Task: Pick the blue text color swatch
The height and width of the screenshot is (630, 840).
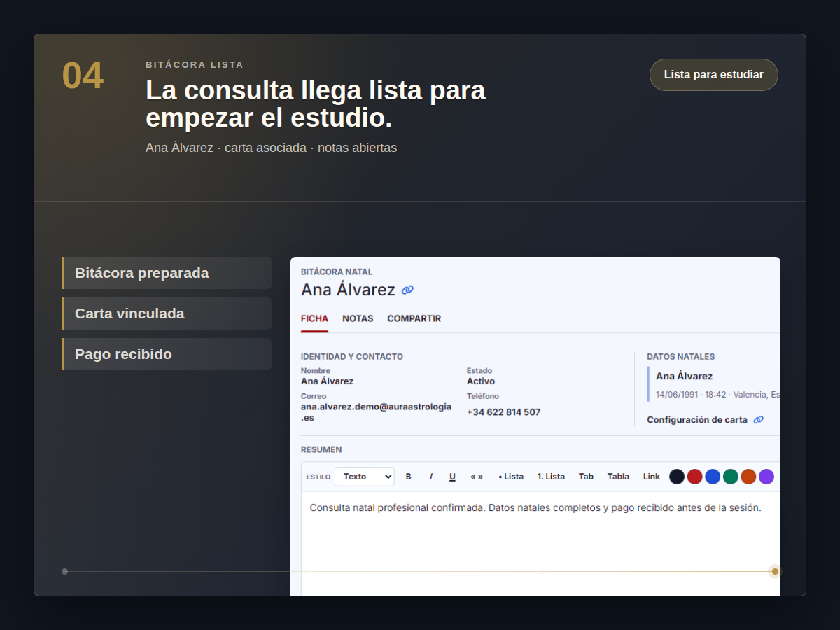Action: 713,477
